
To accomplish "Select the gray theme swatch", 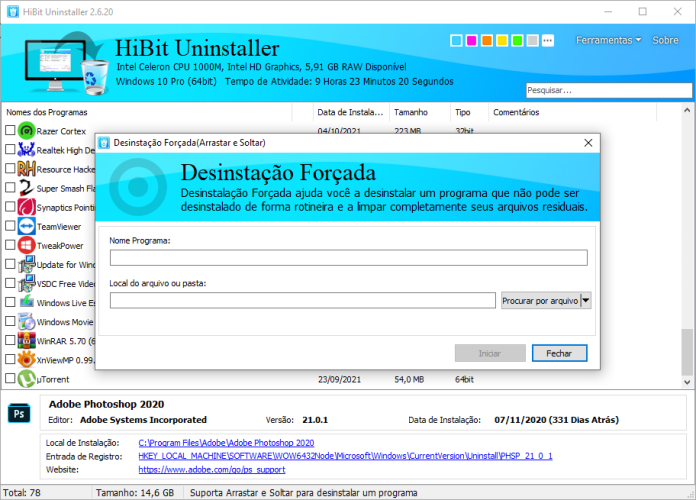I will pyautogui.click(x=533, y=40).
